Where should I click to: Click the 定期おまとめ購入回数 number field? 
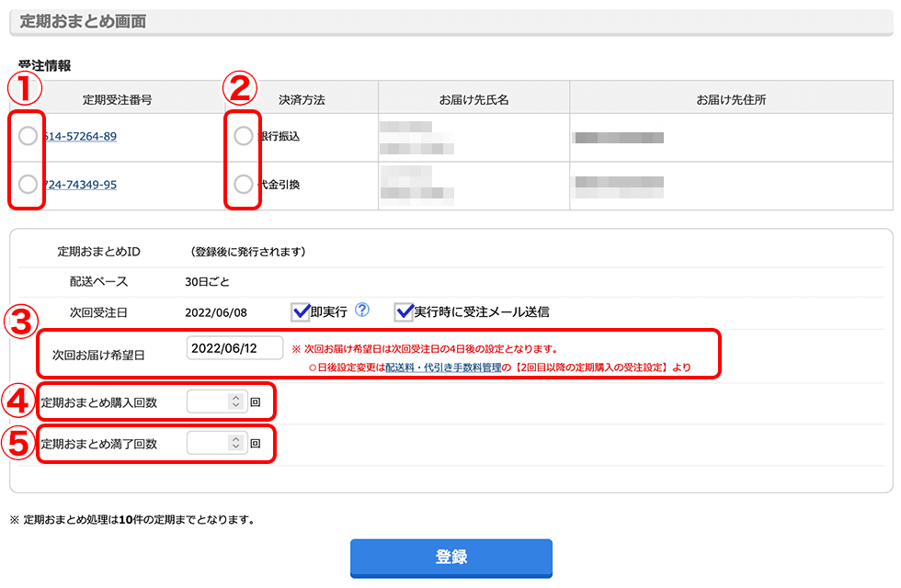tap(207, 401)
